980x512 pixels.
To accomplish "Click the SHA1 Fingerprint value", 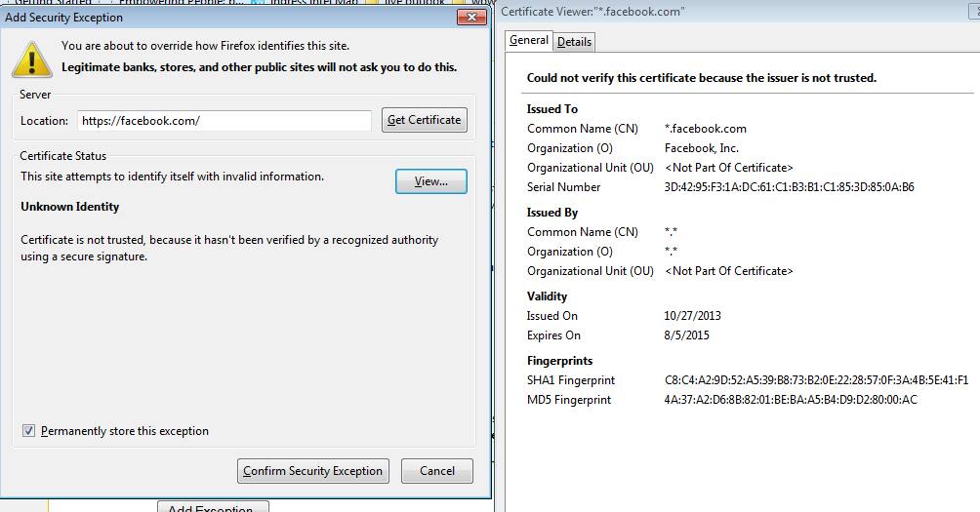I will 816,380.
